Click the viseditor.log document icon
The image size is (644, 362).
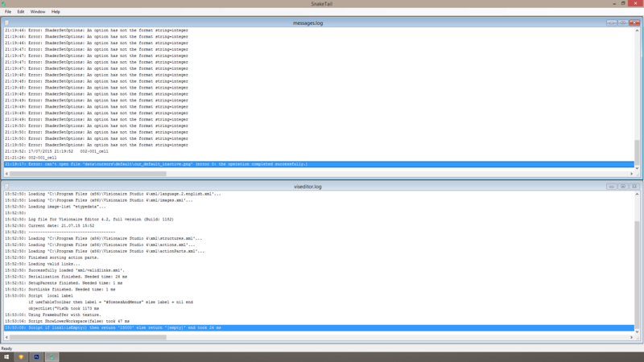pyautogui.click(x=7, y=184)
